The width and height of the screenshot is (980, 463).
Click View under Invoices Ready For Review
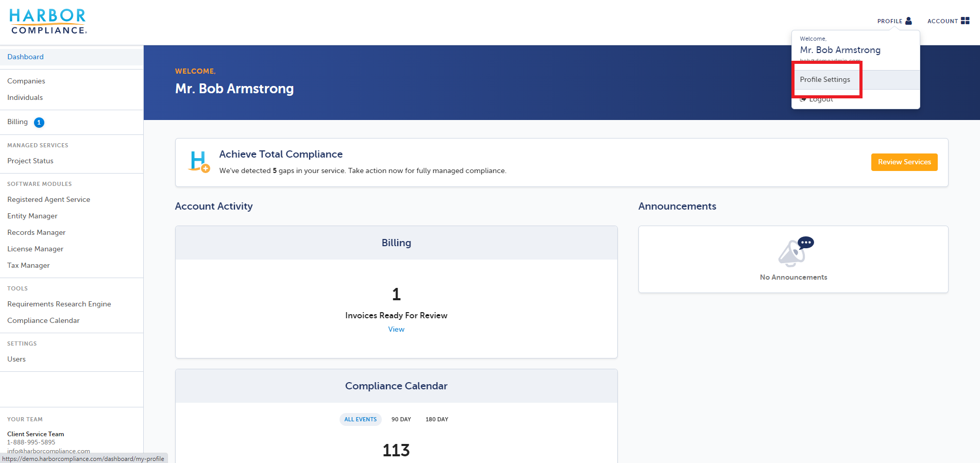coord(396,329)
